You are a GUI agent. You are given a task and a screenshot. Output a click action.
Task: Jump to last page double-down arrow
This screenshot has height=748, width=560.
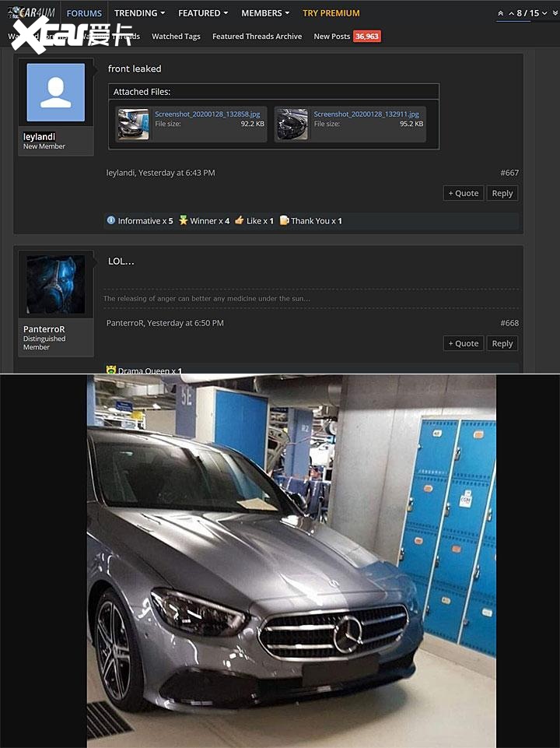pos(555,13)
